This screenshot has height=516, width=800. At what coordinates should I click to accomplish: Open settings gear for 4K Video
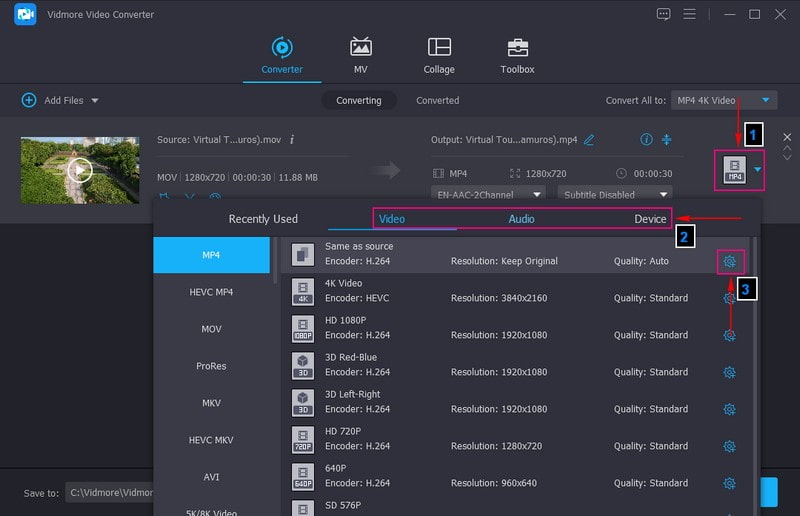[729, 298]
